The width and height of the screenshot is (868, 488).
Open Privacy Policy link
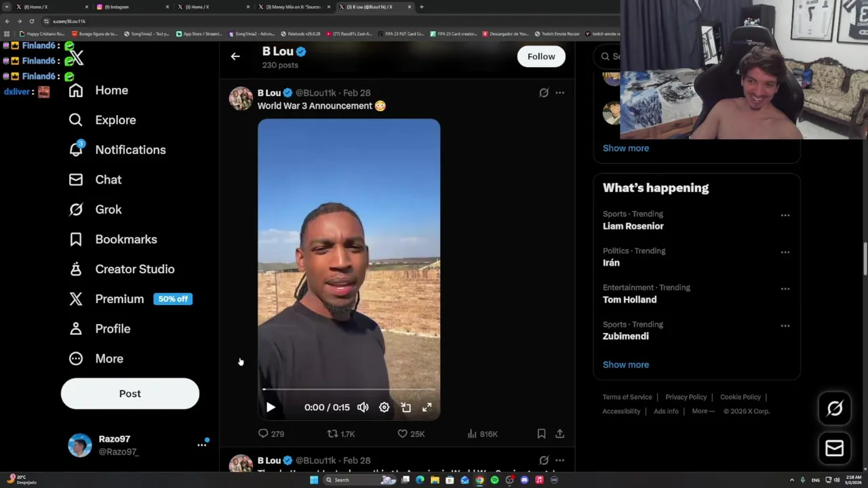coord(686,397)
